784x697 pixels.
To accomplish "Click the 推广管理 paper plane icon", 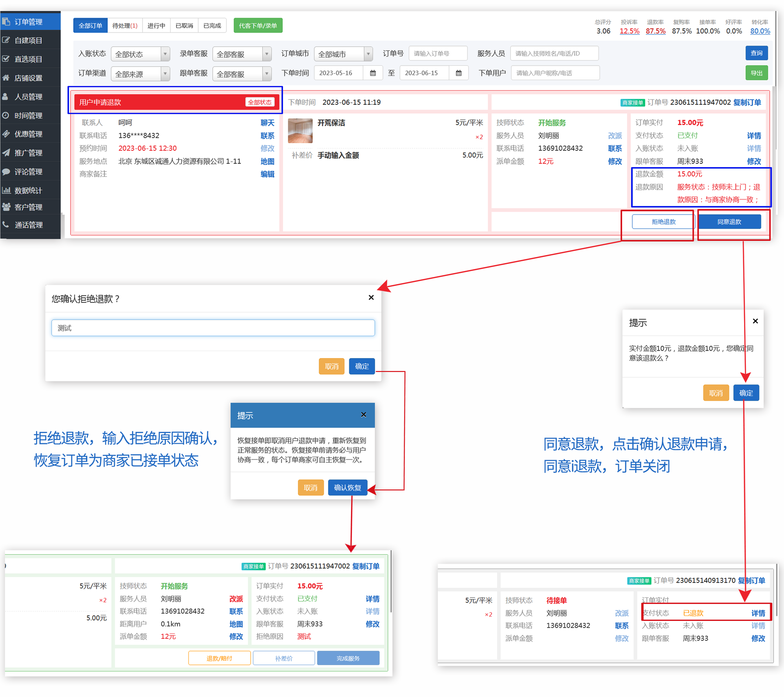I will [6, 153].
